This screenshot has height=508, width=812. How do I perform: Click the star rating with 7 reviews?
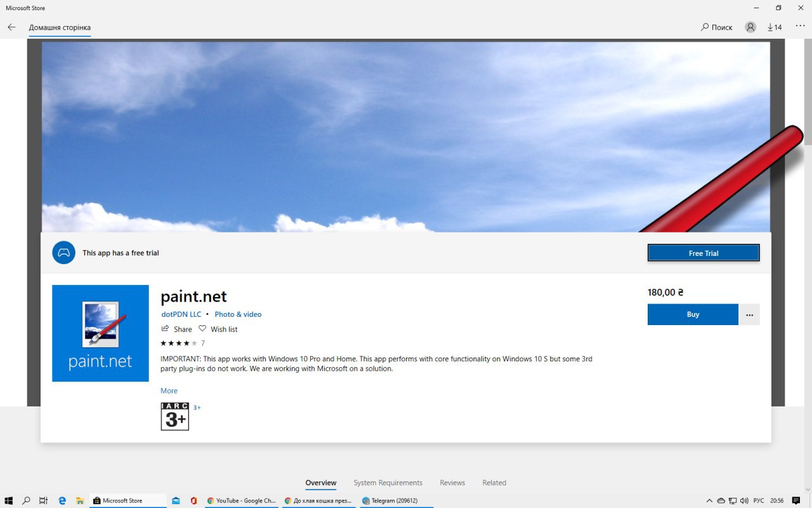183,343
